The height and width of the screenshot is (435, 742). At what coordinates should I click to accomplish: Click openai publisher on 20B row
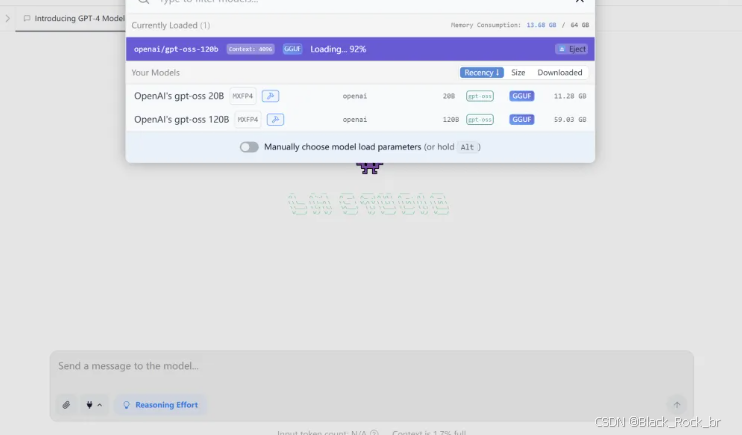coord(354,96)
